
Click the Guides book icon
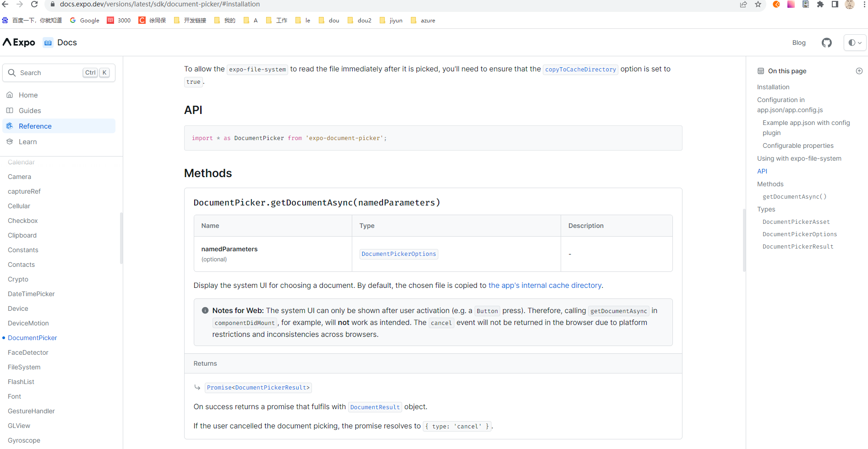pyautogui.click(x=10, y=110)
